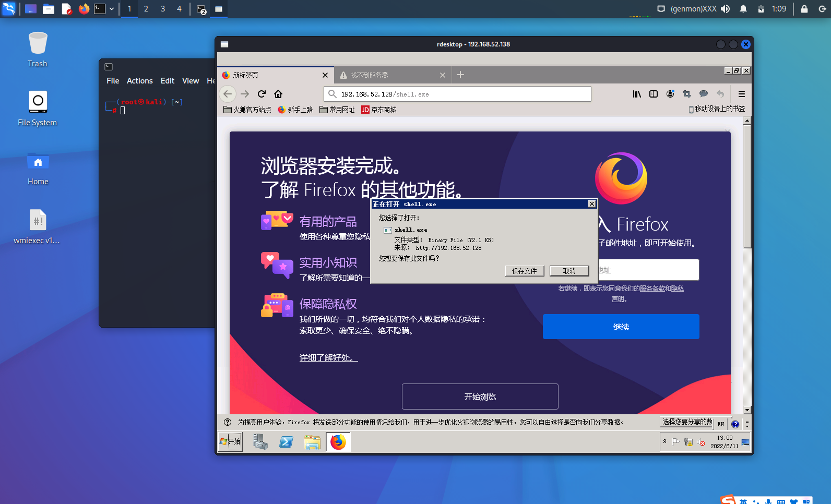Click the page scrollbar down arrow
The width and height of the screenshot is (831, 504).
(747, 410)
